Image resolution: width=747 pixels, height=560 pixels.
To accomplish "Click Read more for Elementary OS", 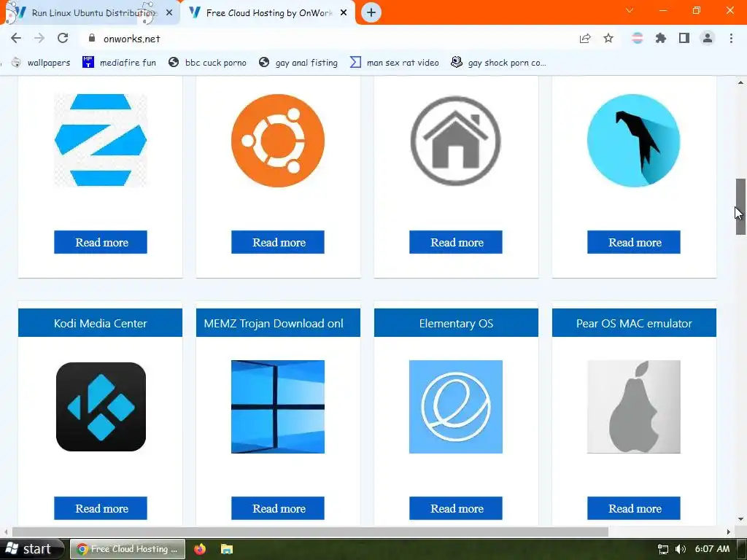I will (x=455, y=508).
